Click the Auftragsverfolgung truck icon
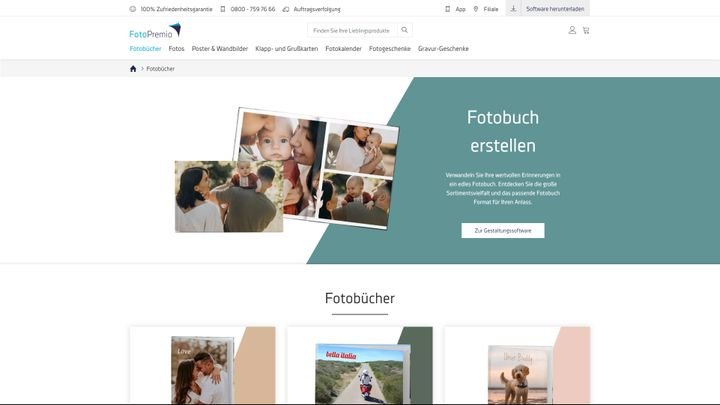The image size is (720, 405). pos(286,9)
